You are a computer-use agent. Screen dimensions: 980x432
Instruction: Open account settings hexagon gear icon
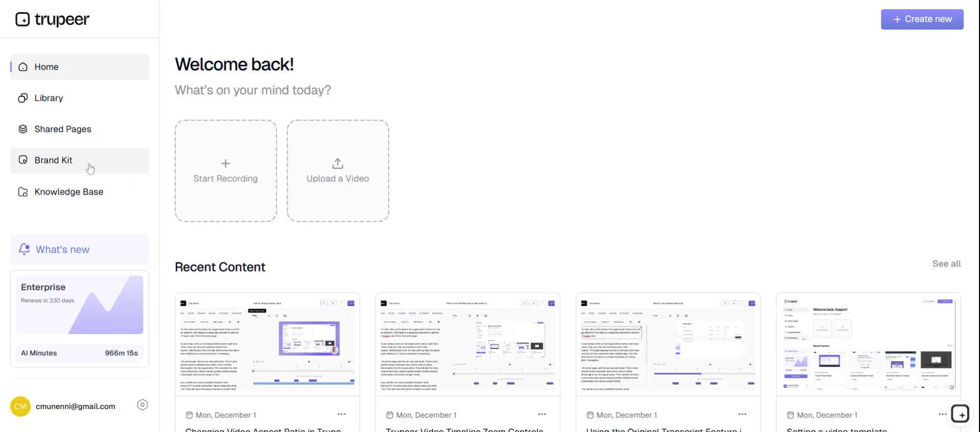142,405
